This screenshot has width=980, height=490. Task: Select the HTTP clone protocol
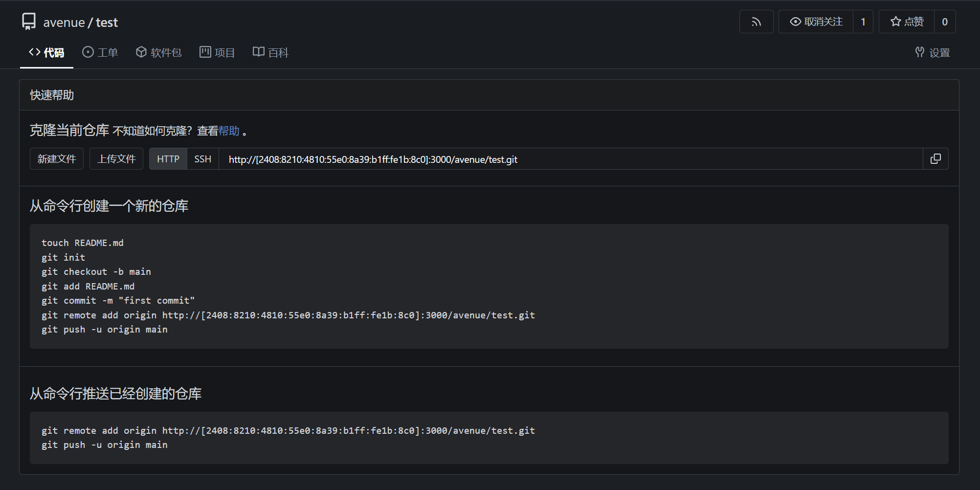pyautogui.click(x=168, y=159)
